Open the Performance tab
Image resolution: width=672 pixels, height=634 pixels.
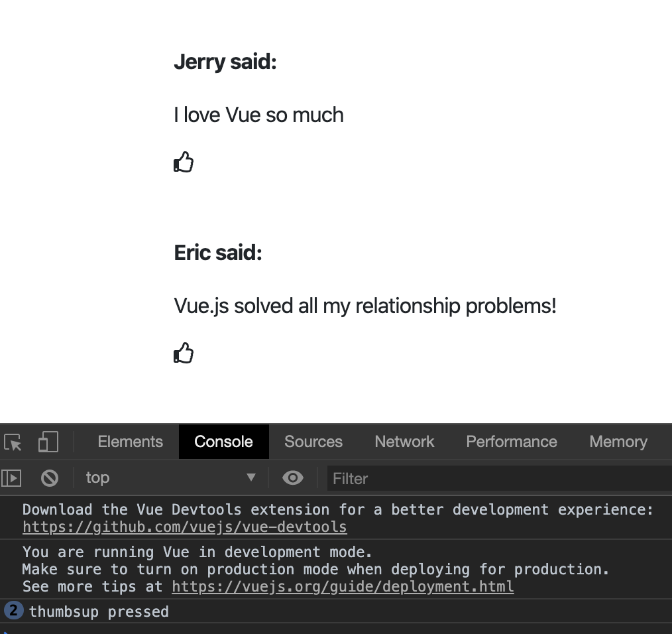pos(512,442)
